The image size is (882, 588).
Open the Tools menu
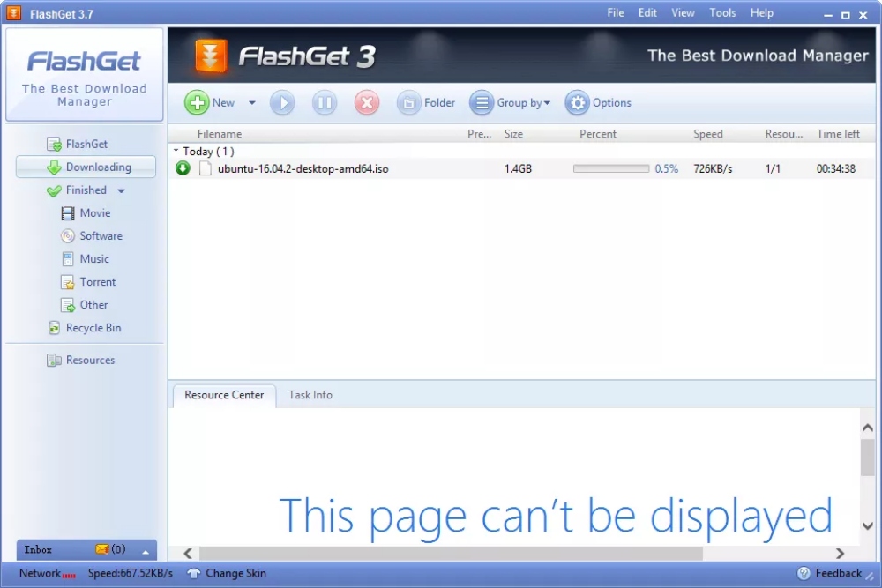(722, 13)
